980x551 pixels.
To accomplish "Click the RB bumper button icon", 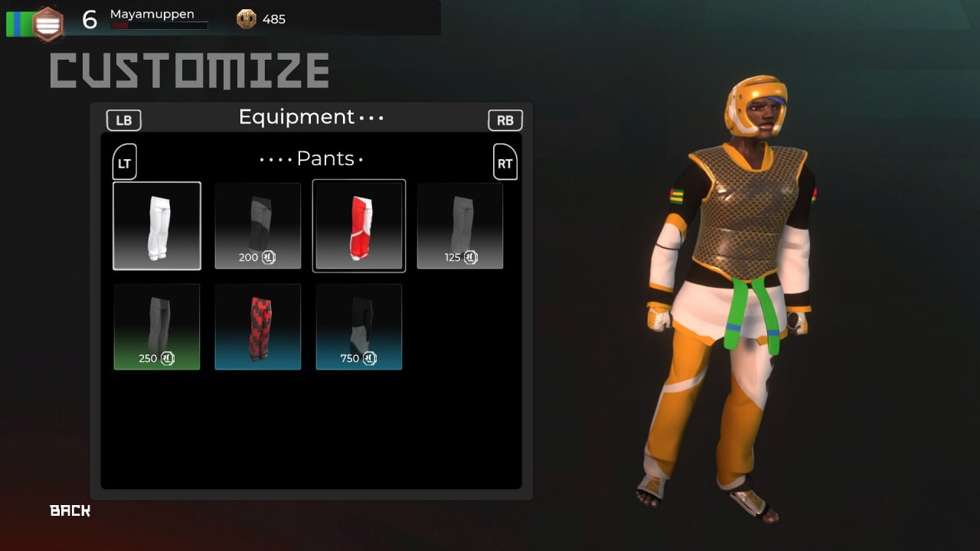I will coord(505,120).
